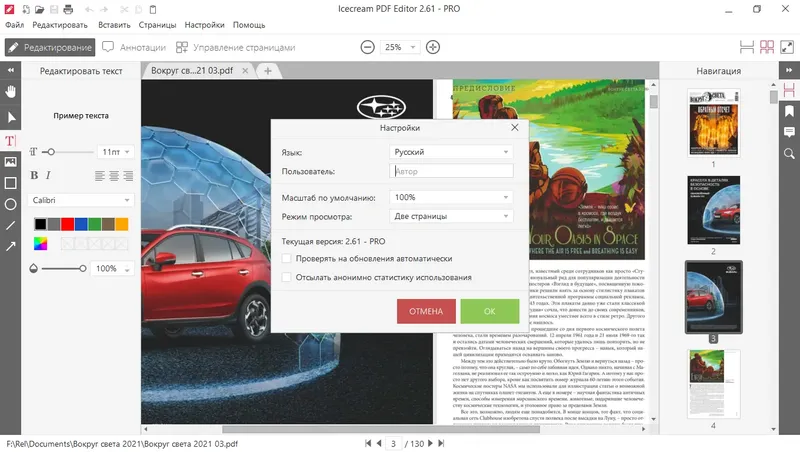Image resolution: width=800 pixels, height=452 pixels.
Task: Collapse the left panel with double arrows
Action: click(10, 70)
